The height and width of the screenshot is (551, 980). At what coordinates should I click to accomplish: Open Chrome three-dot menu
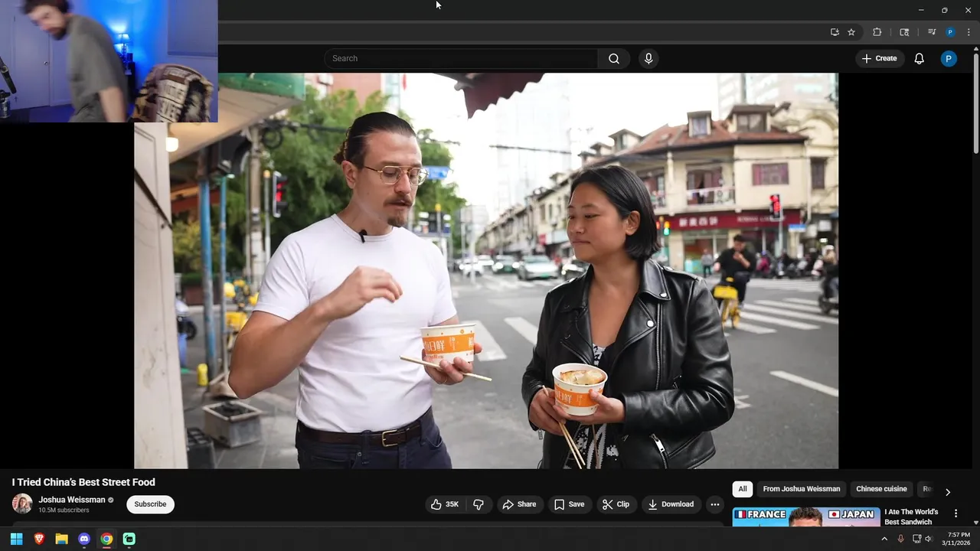[969, 32]
